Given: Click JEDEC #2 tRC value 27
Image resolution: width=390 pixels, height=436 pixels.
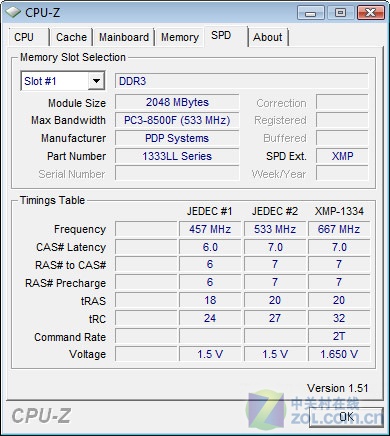Looking at the screenshot, I should (x=275, y=318).
